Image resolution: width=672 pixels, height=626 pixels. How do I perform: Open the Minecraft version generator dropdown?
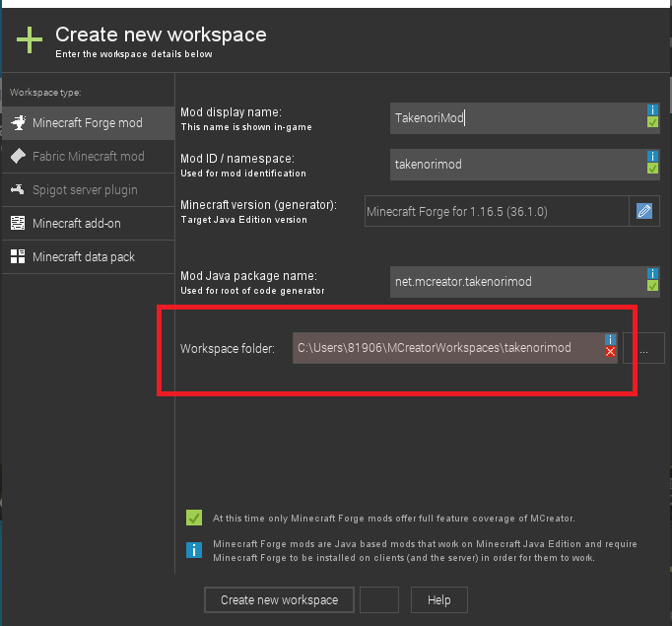[x=496, y=211]
